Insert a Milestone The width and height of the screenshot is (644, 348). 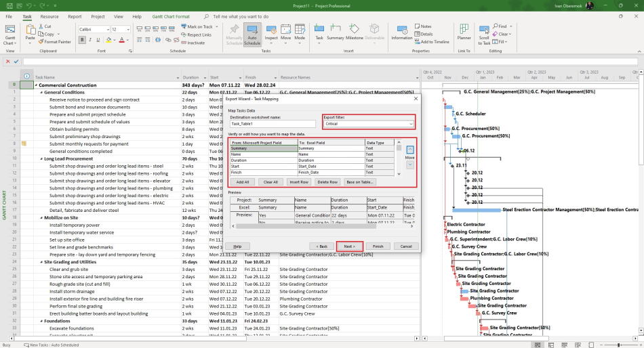click(x=354, y=32)
